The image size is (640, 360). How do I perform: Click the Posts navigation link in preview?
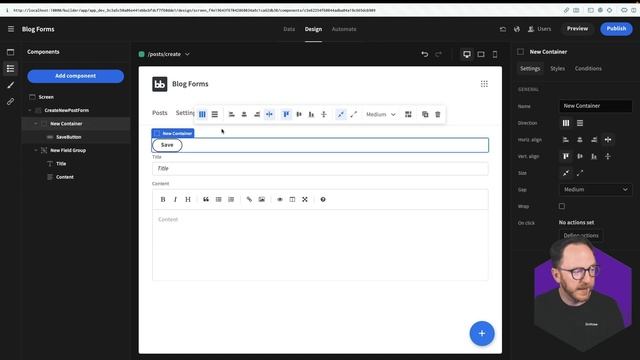[160, 113]
